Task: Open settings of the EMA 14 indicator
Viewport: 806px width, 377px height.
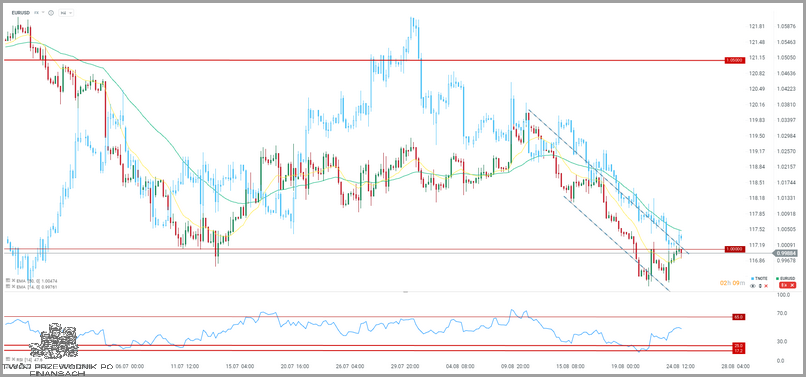Action: (x=8, y=286)
